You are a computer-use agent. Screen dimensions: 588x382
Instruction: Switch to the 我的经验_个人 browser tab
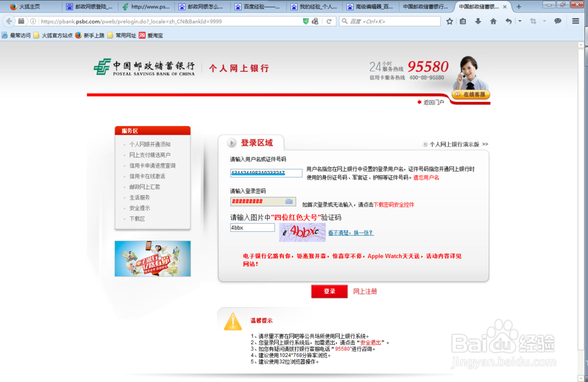click(x=314, y=6)
